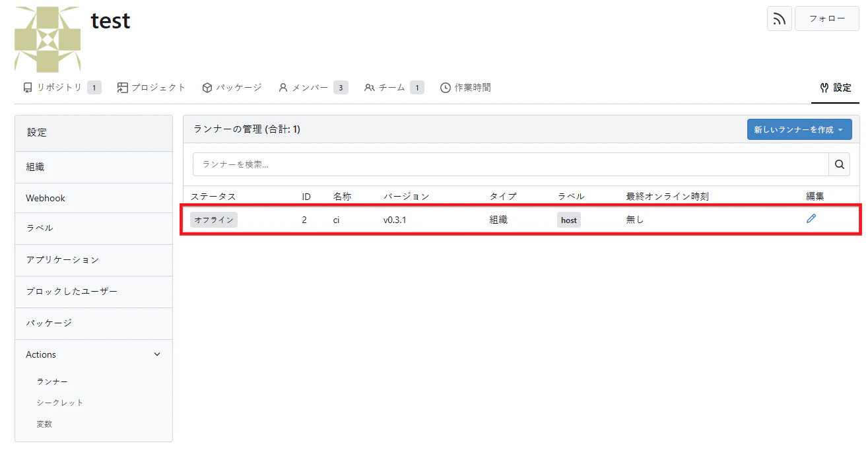Screen dimensions: 868x456
Task: Focus the ランナーを検索 search field
Action: click(510, 165)
